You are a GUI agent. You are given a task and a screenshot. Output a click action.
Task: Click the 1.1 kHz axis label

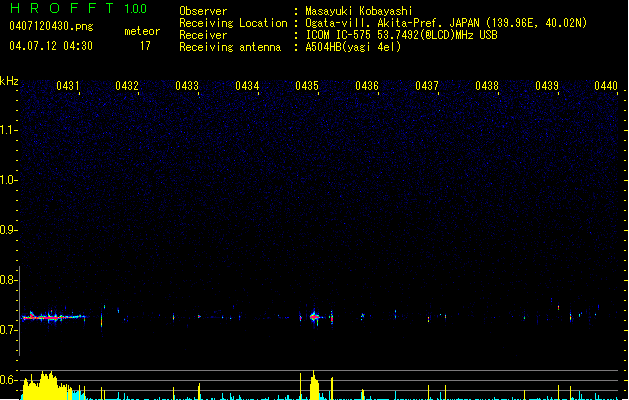tap(8, 130)
